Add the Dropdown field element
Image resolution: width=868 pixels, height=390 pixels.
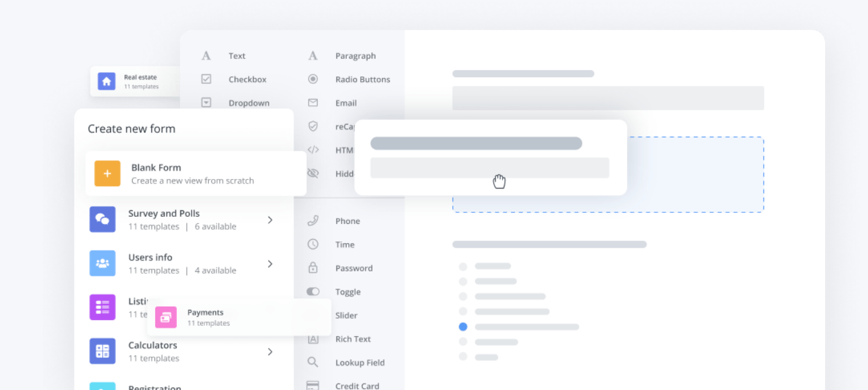[248, 103]
